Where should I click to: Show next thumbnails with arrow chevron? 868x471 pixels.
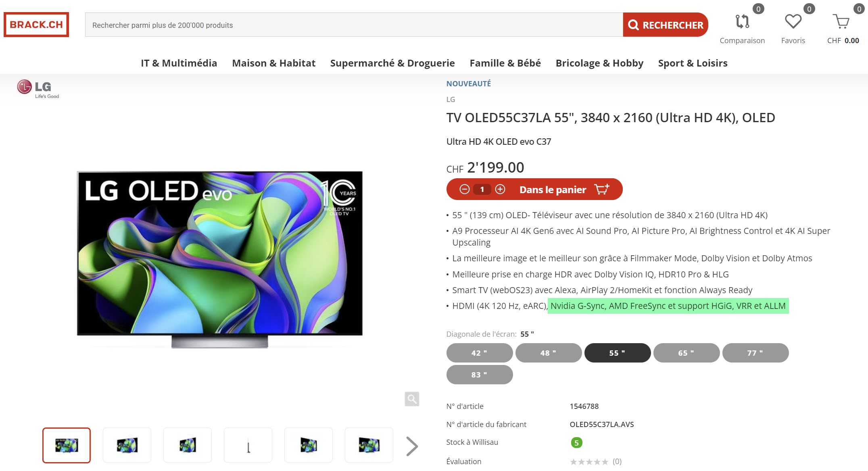412,446
